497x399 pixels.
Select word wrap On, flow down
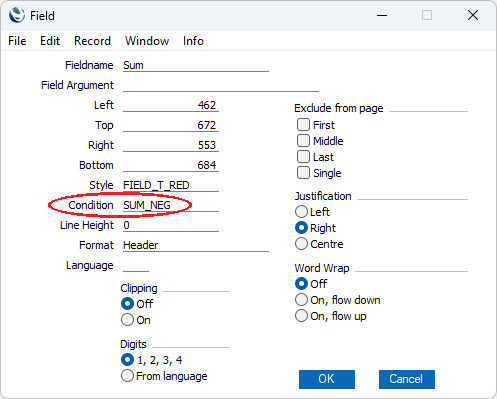click(301, 300)
